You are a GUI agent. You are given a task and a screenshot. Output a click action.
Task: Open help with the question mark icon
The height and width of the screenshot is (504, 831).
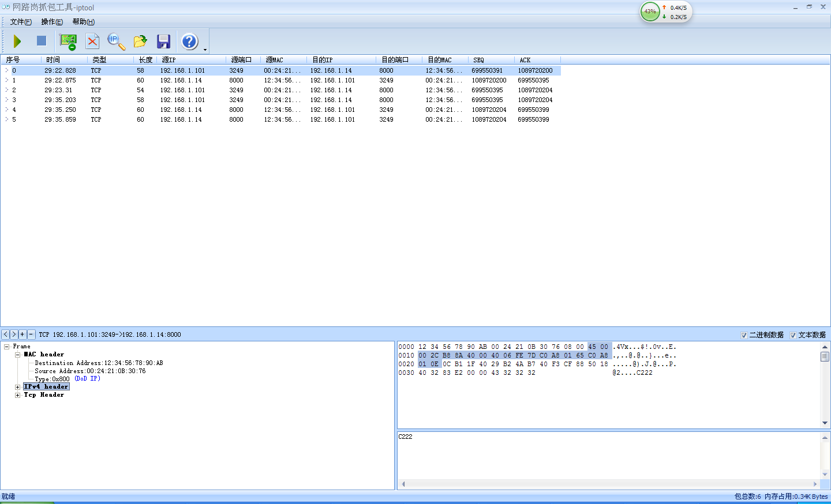tap(189, 42)
